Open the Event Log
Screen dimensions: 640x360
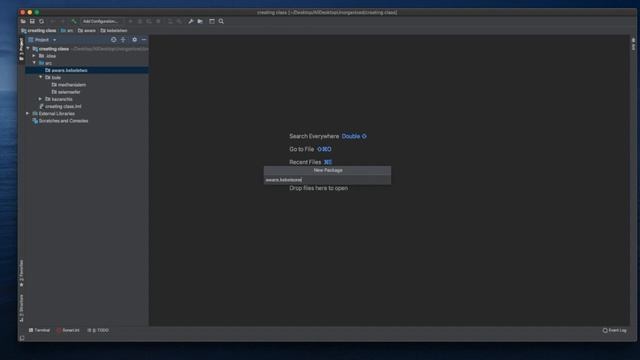point(615,330)
